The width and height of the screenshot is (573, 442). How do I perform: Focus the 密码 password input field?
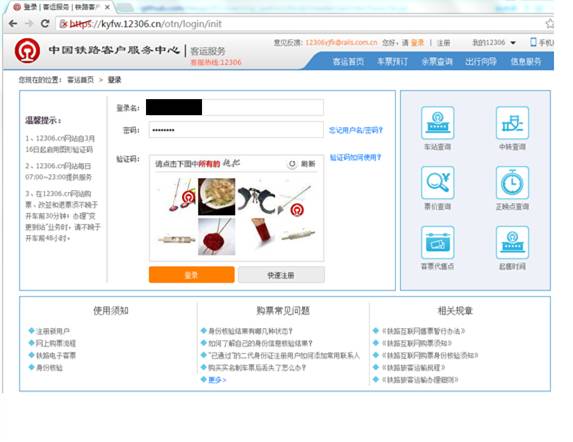click(236, 130)
